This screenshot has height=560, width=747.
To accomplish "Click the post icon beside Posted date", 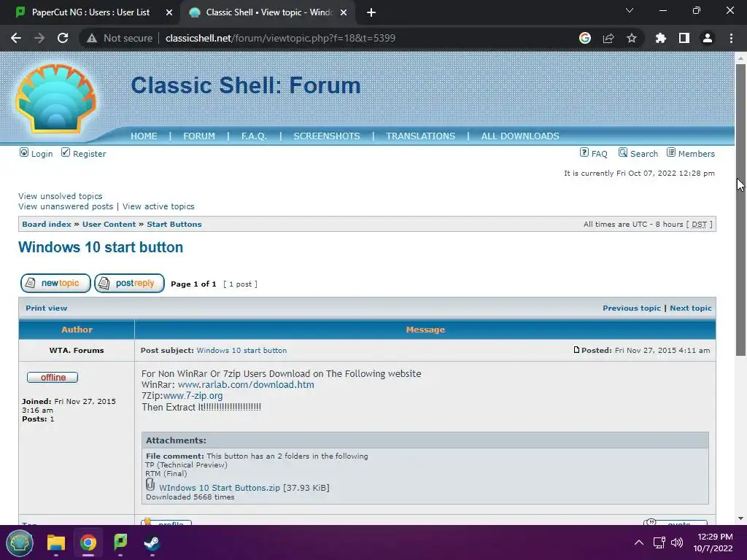I will (x=576, y=350).
